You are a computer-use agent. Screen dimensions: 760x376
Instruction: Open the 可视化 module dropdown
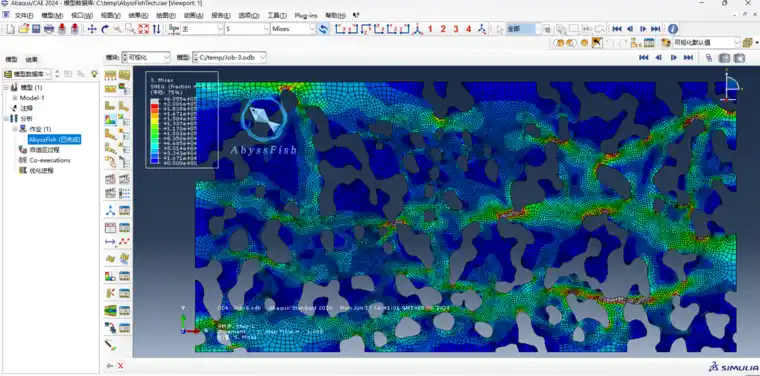[x=145, y=58]
